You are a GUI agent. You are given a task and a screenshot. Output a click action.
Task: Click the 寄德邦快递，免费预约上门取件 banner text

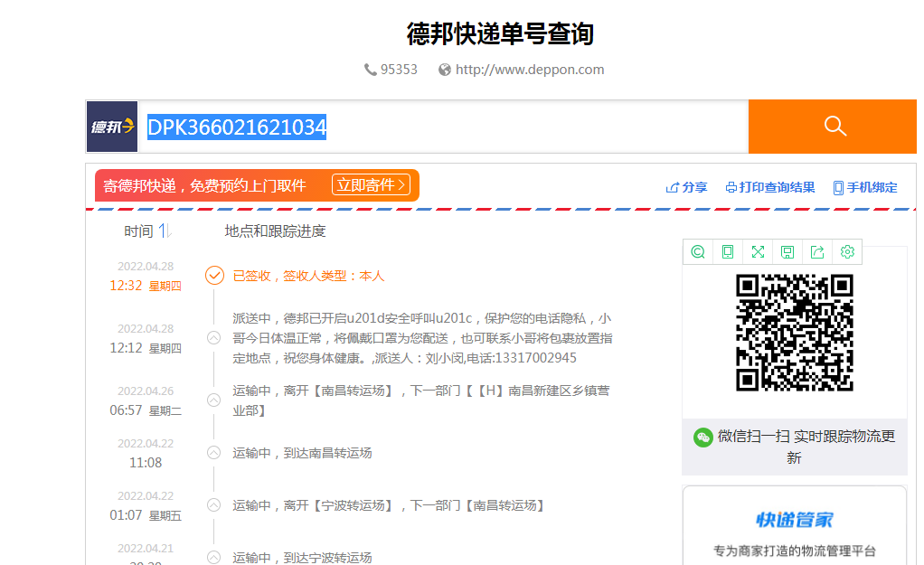[x=204, y=185]
